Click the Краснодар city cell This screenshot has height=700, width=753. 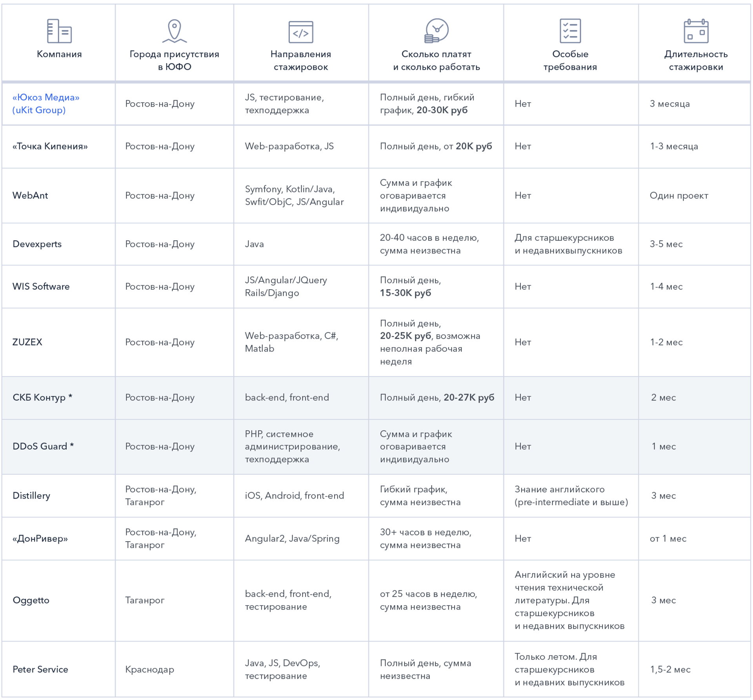tap(149, 669)
